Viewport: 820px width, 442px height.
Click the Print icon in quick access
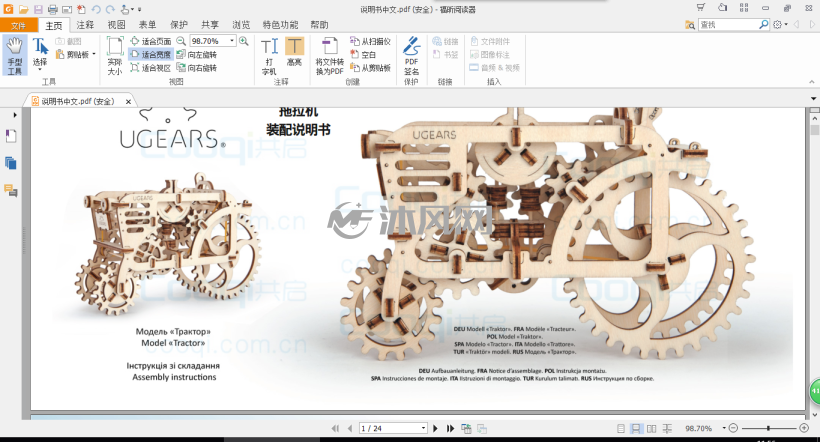tap(52, 9)
